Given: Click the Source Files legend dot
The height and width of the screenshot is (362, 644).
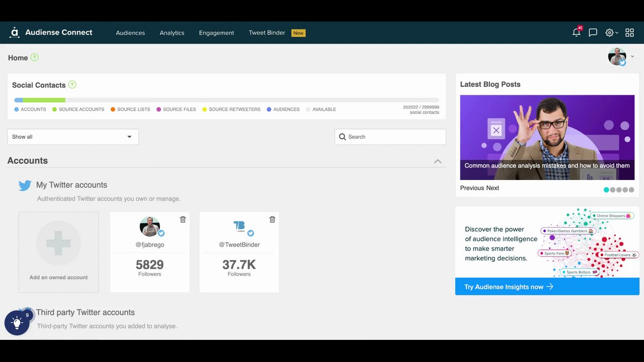Looking at the screenshot, I should pos(159,109).
